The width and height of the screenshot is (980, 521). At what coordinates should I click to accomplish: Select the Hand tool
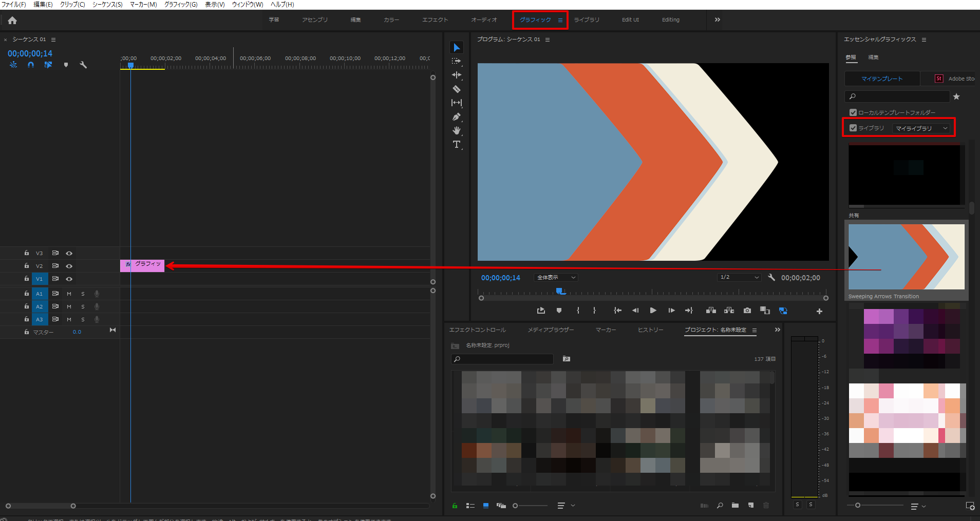click(x=457, y=130)
